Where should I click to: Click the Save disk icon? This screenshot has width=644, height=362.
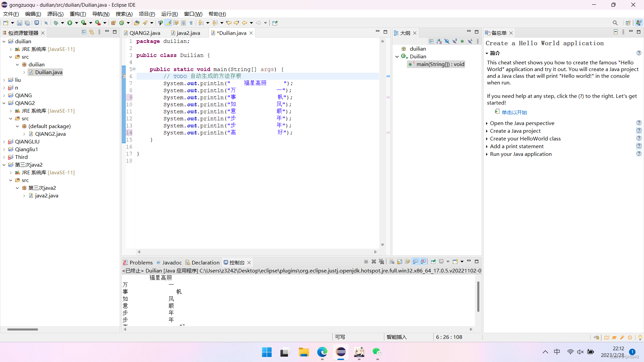(19, 23)
